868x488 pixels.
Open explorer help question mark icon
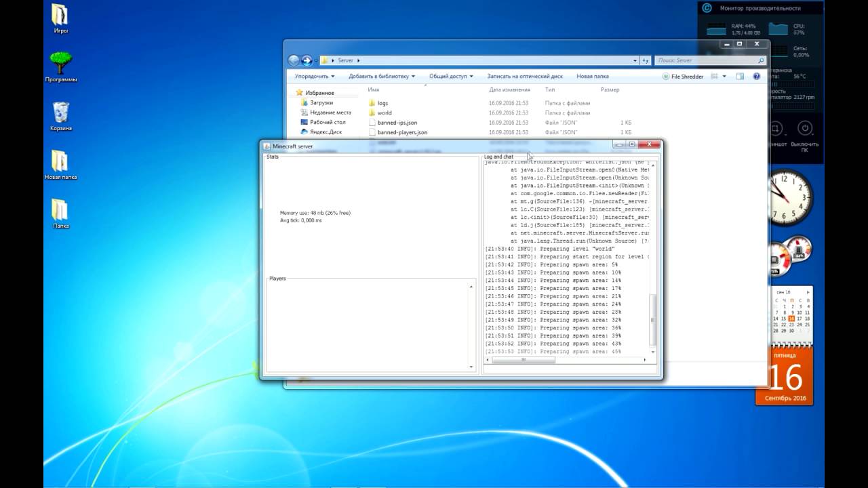tap(757, 77)
